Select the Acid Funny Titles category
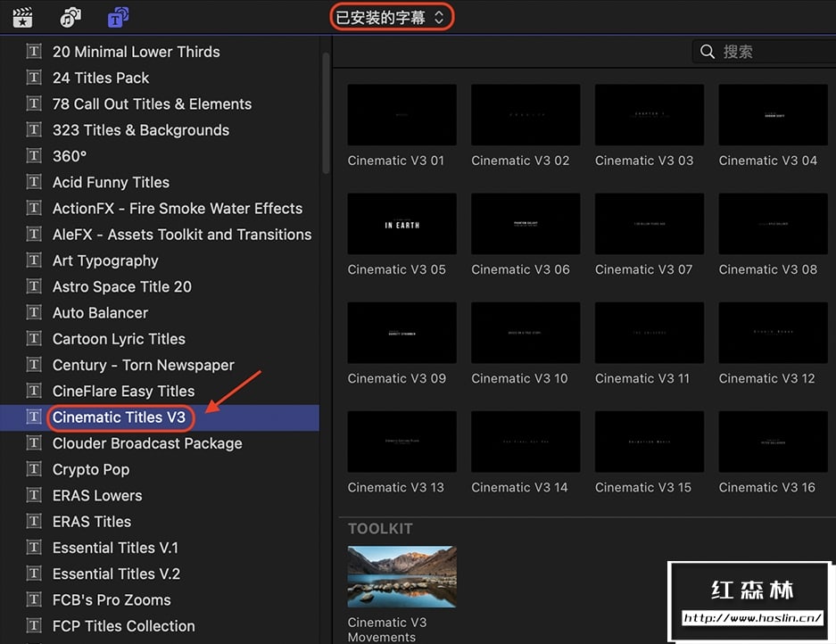 click(x=111, y=182)
